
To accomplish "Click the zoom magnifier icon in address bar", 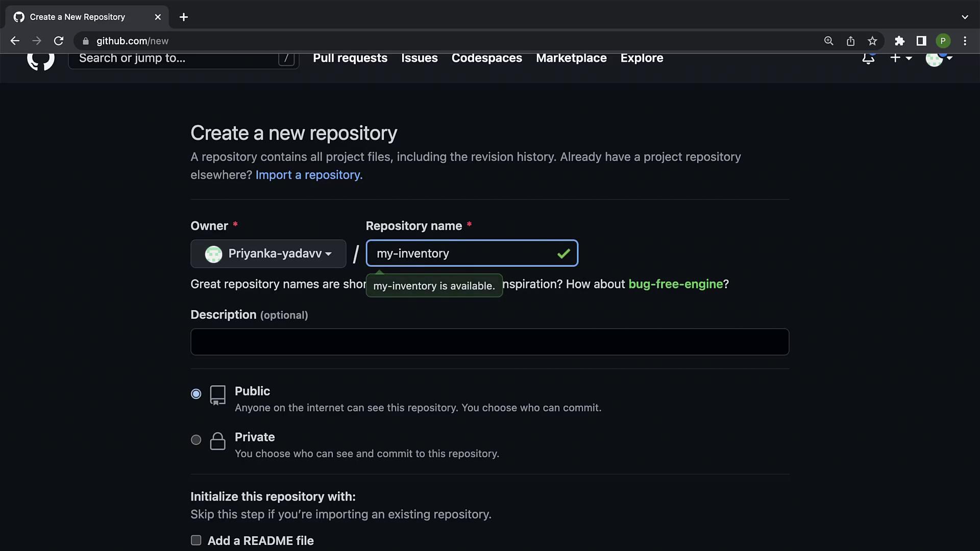I will point(828,41).
